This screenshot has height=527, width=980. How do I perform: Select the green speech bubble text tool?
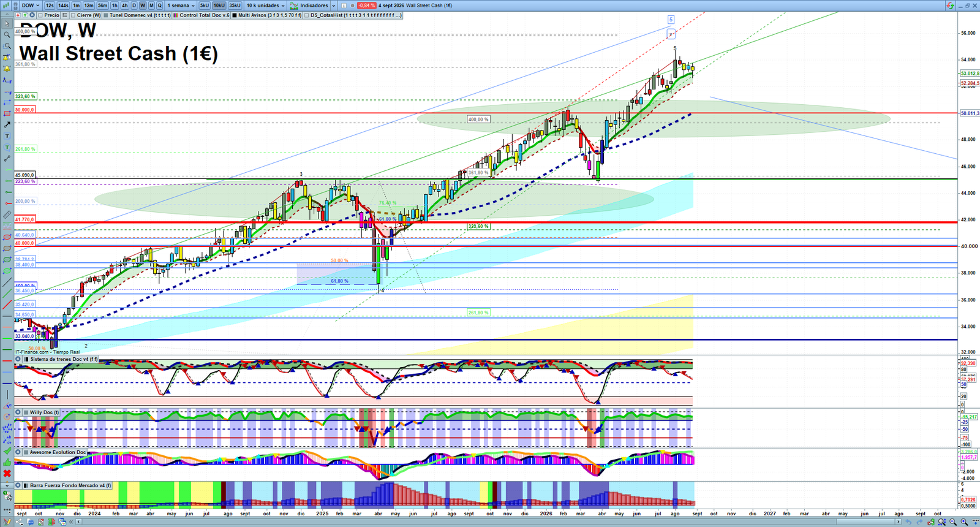[7, 147]
